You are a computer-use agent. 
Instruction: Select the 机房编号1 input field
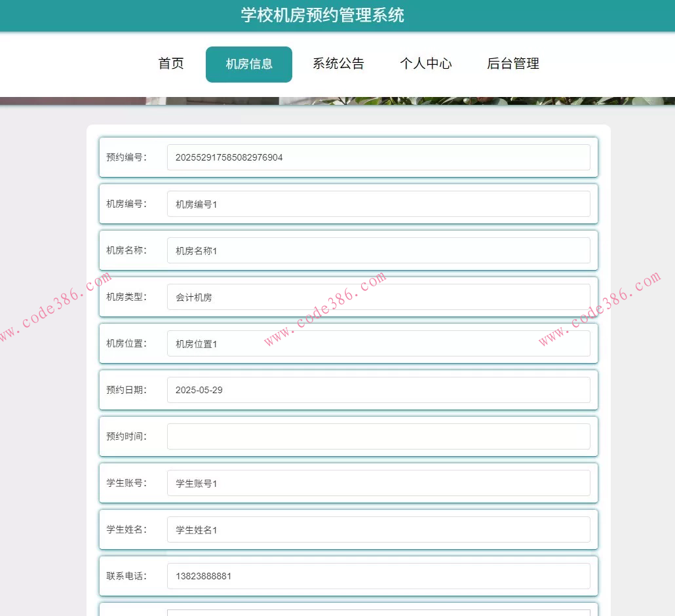point(379,204)
